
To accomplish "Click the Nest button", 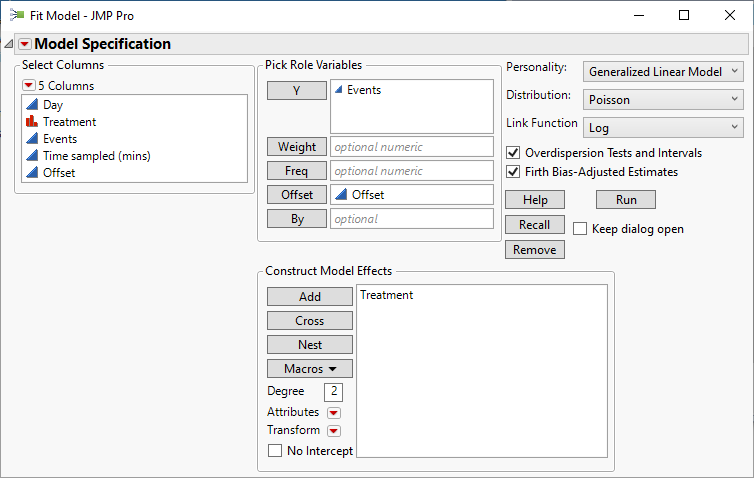I will coord(310,345).
